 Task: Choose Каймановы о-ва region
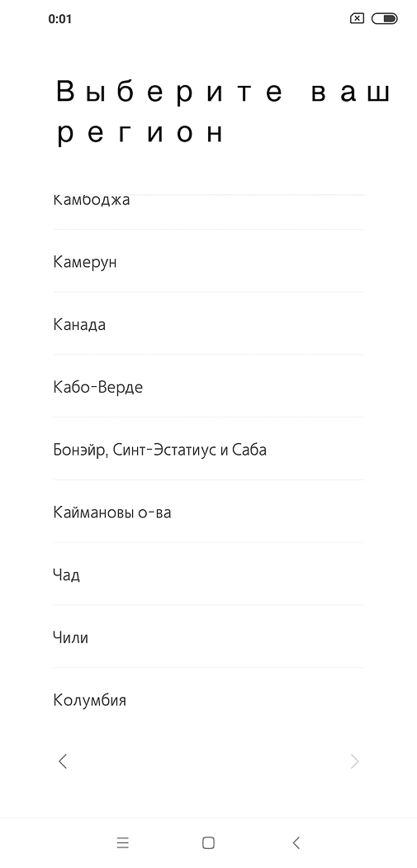[x=208, y=512]
